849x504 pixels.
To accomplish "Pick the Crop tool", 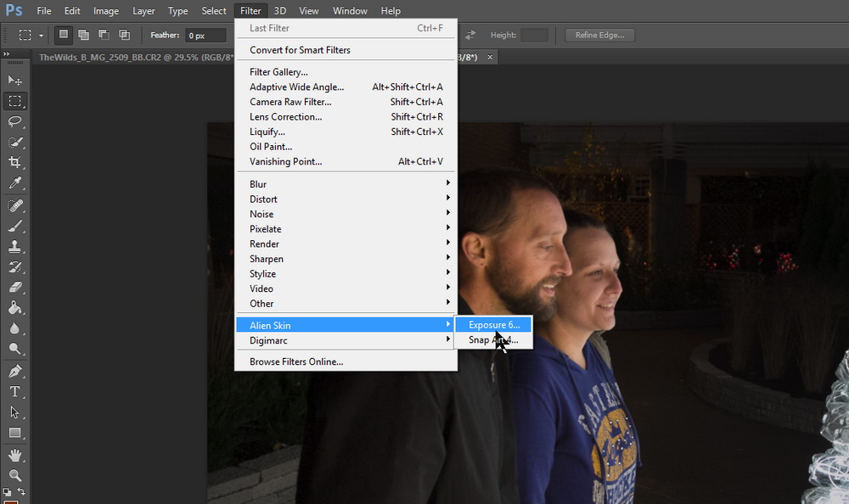I will 14,162.
